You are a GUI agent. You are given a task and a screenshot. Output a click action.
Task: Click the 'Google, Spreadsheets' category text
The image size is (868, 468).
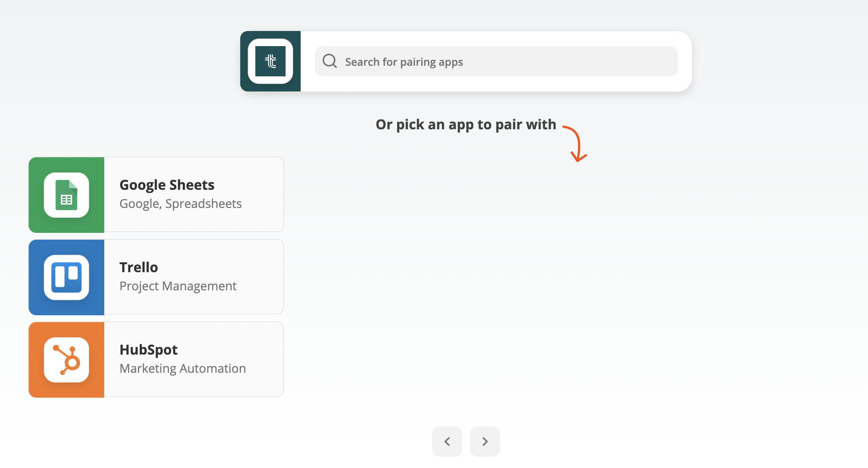click(181, 204)
